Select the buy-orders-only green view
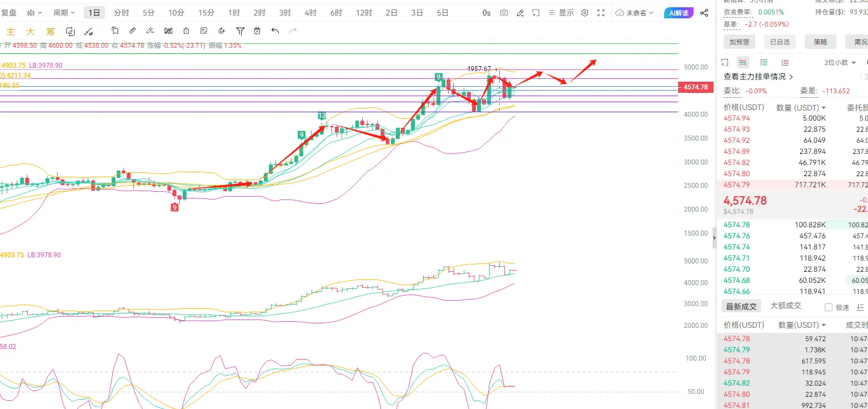This screenshot has width=868, height=409. (x=764, y=62)
